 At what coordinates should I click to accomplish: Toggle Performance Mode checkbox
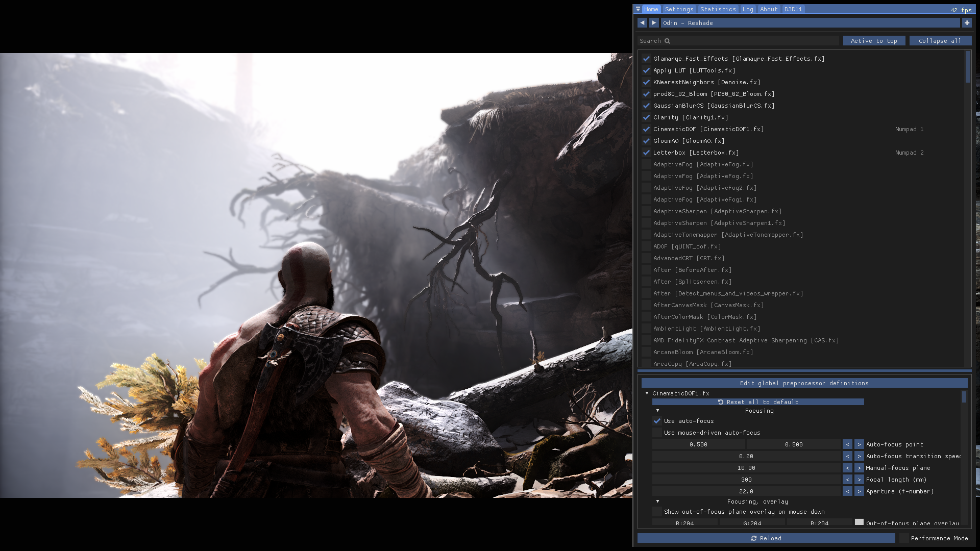click(x=904, y=538)
